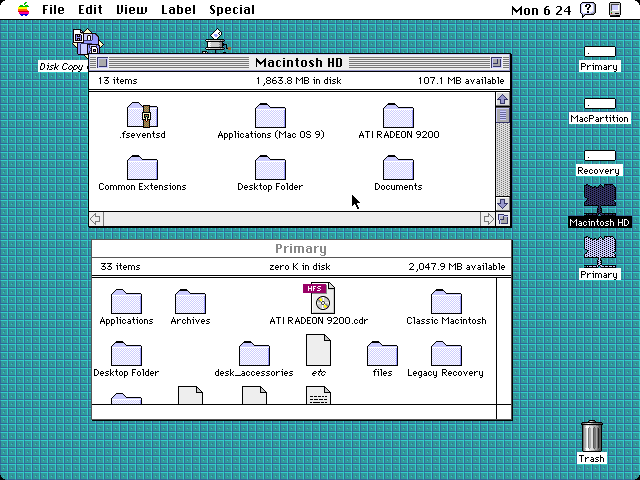Image resolution: width=640 pixels, height=480 pixels.
Task: Select the Documents folder icon
Action: pyautogui.click(x=398, y=168)
